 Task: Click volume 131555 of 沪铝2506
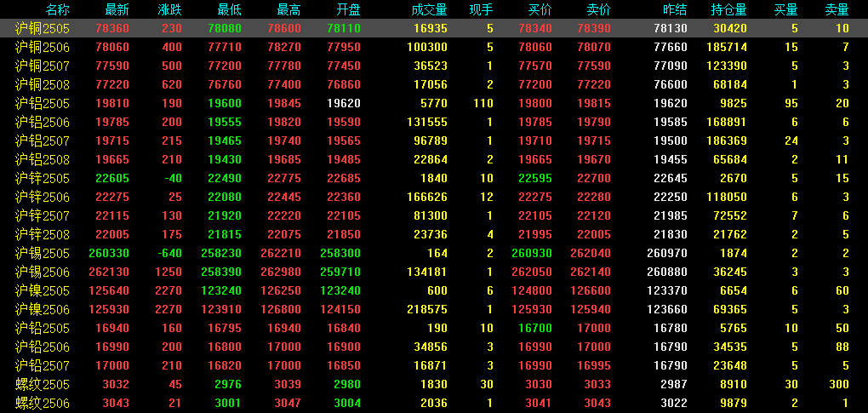[427, 122]
